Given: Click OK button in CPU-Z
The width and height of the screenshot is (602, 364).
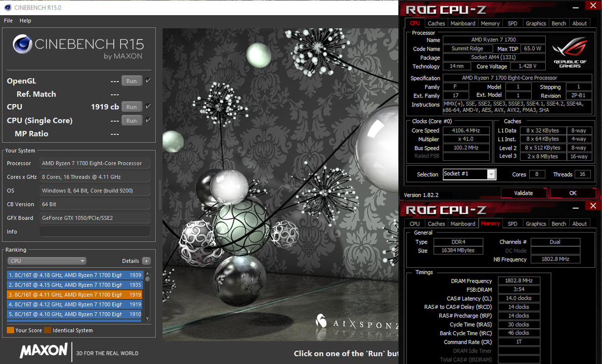Looking at the screenshot, I should pyautogui.click(x=573, y=193).
